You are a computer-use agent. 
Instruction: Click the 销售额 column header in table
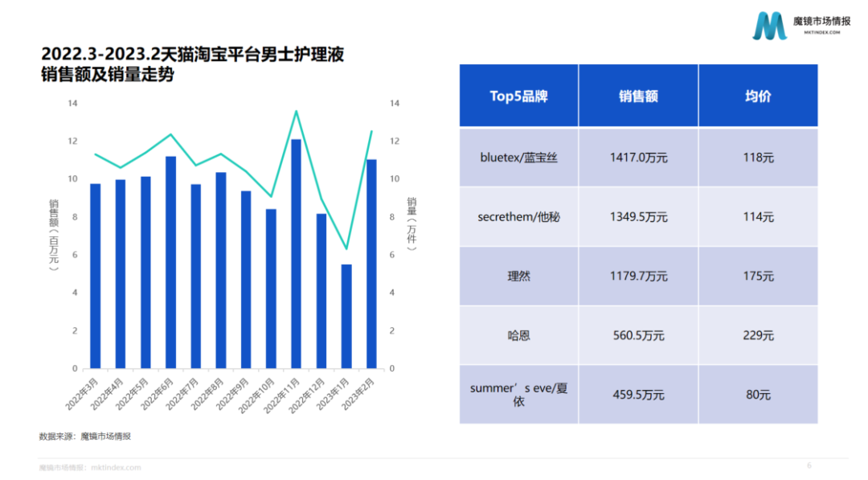638,96
